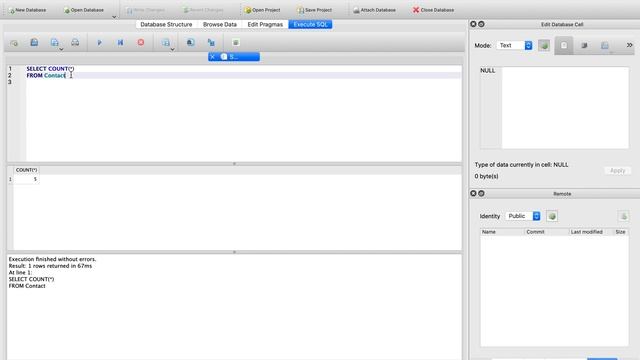This screenshot has height=360, width=640.
Task: Click the Open Project button
Action: 262,10
